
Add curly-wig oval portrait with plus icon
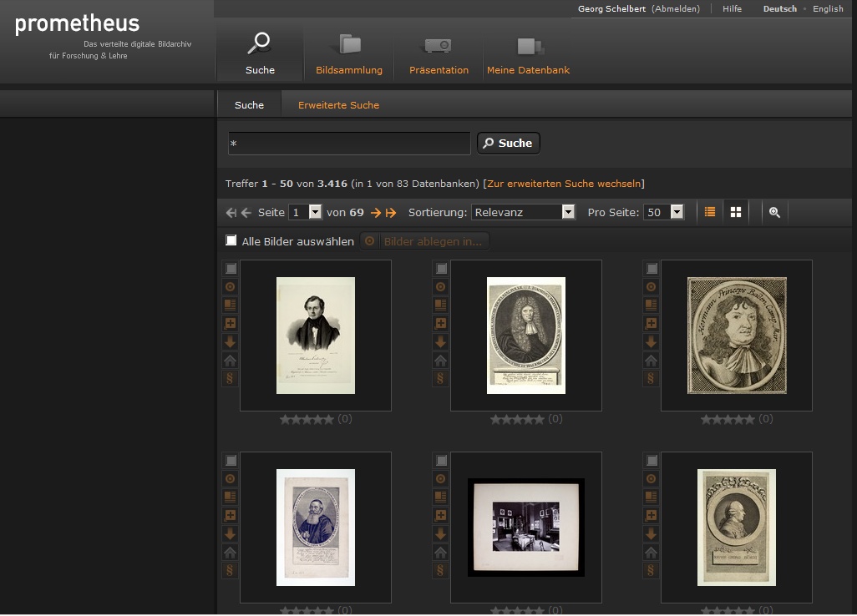(x=440, y=323)
